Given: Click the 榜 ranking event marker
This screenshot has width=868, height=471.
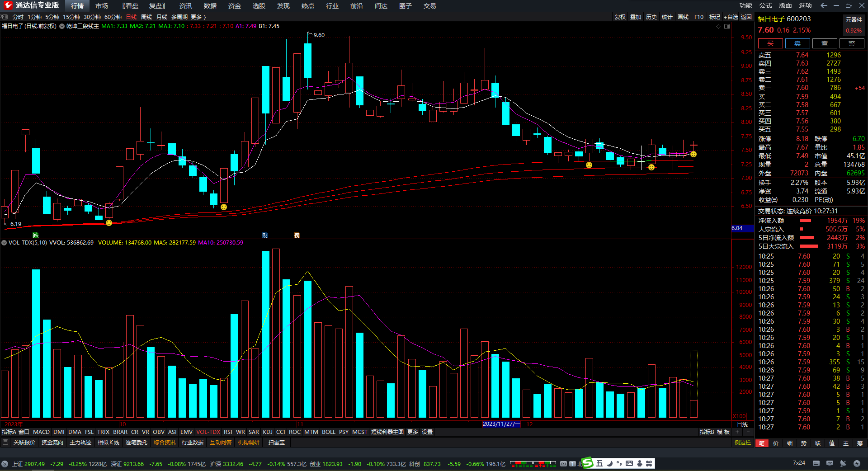Looking at the screenshot, I should click(x=297, y=235).
